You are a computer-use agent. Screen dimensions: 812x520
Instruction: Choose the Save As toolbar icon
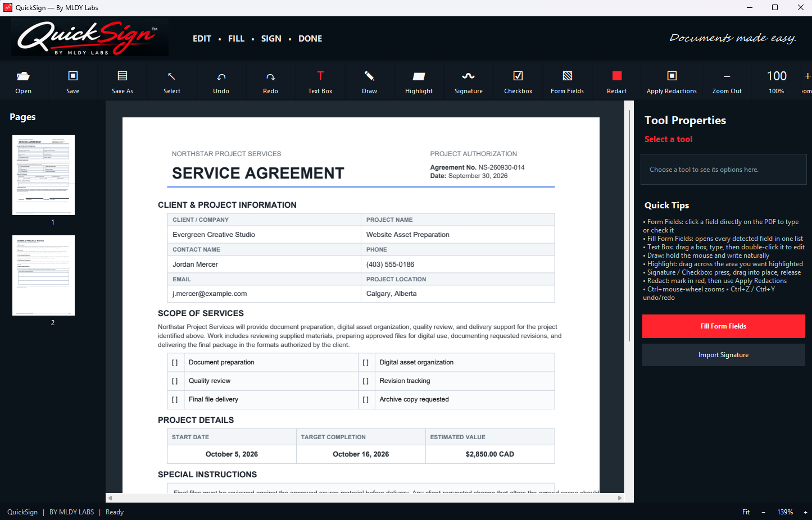pos(123,81)
